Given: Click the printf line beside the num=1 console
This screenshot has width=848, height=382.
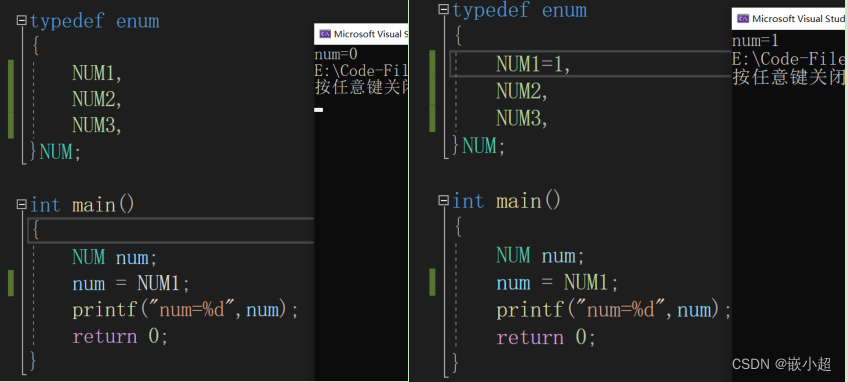Looking at the screenshot, I should [614, 309].
